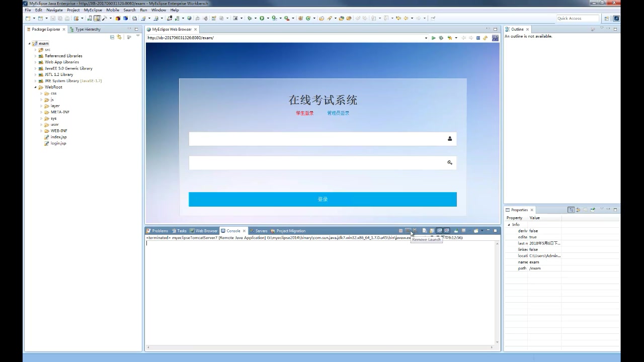Switch to the Servers tab
This screenshot has width=644, height=362.
point(259,231)
